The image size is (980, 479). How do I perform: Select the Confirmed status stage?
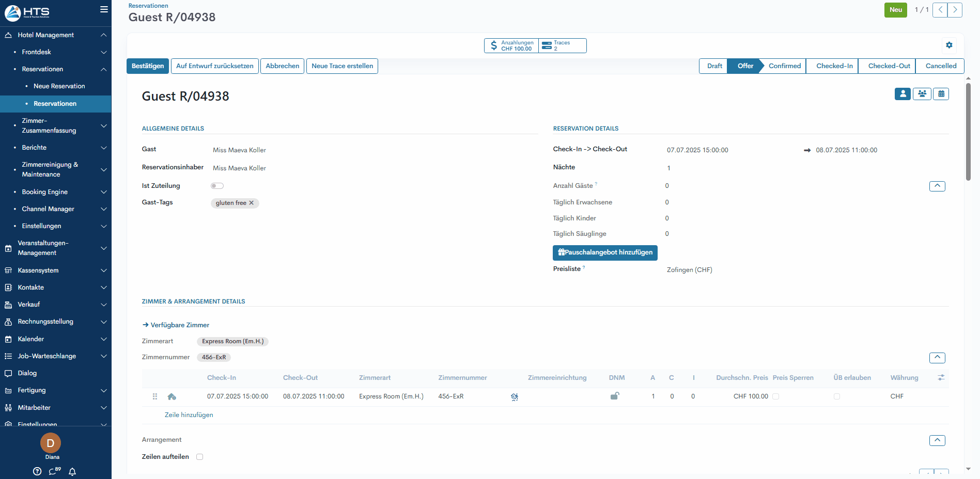pos(784,66)
